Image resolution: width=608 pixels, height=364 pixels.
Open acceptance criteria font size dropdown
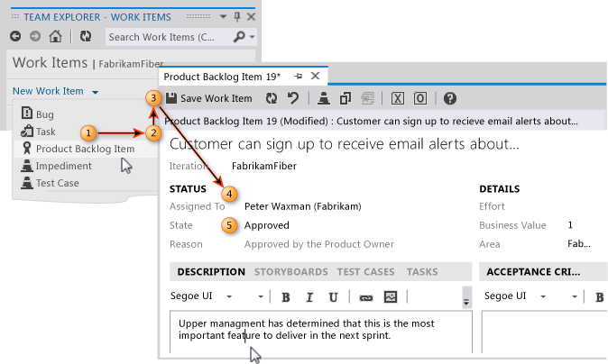(575, 296)
